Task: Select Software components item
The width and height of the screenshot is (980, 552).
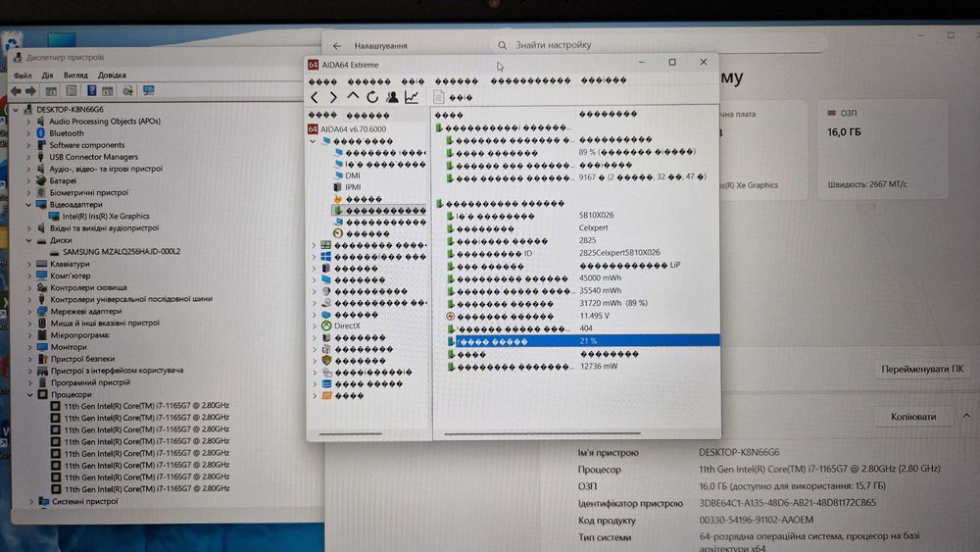Action: pyautogui.click(x=87, y=145)
